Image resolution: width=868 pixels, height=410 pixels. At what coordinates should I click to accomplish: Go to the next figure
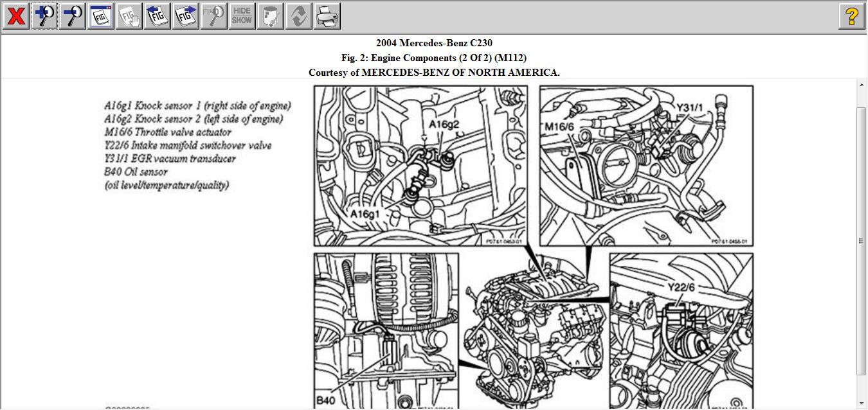186,16
